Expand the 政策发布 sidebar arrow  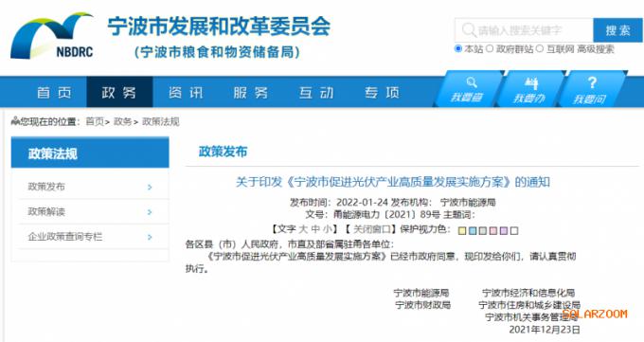150,187
